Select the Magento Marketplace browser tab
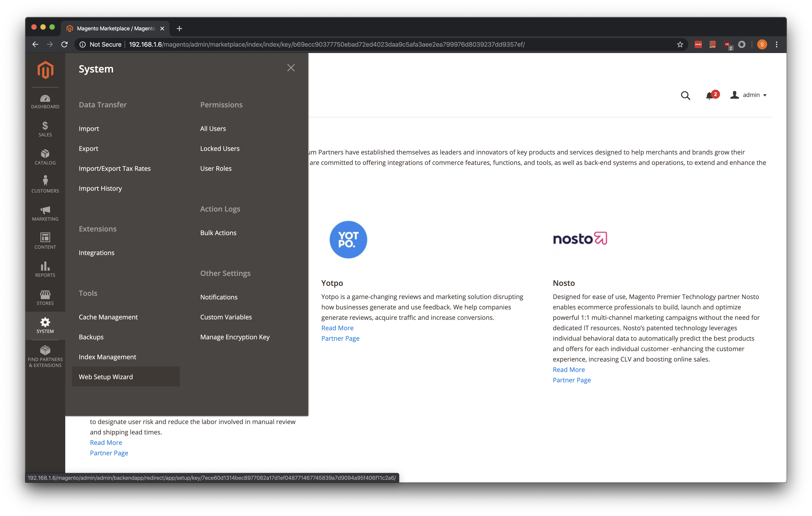The height and width of the screenshot is (516, 812). click(115, 29)
